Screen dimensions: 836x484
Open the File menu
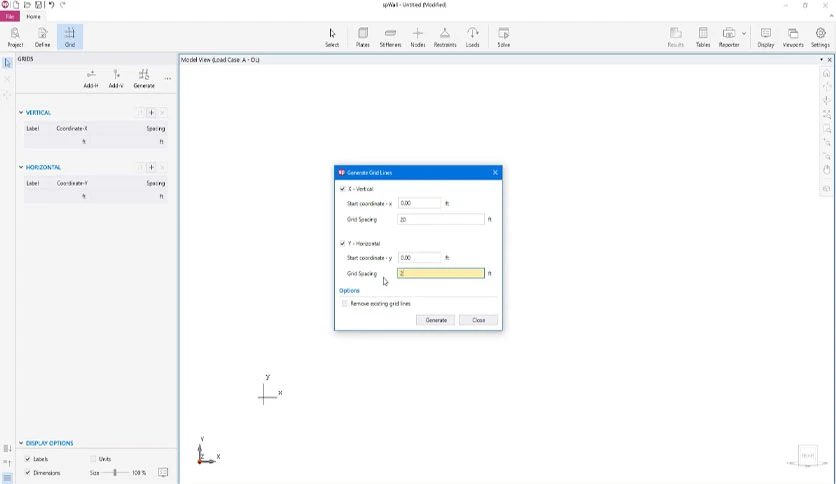(10, 17)
